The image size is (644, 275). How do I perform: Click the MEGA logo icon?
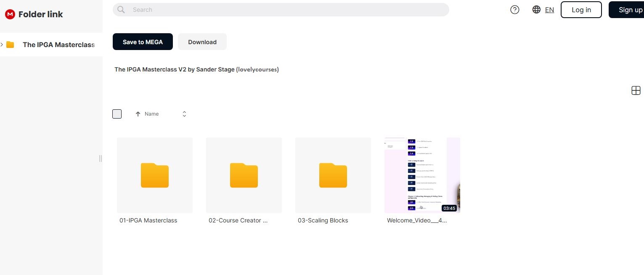pyautogui.click(x=10, y=14)
